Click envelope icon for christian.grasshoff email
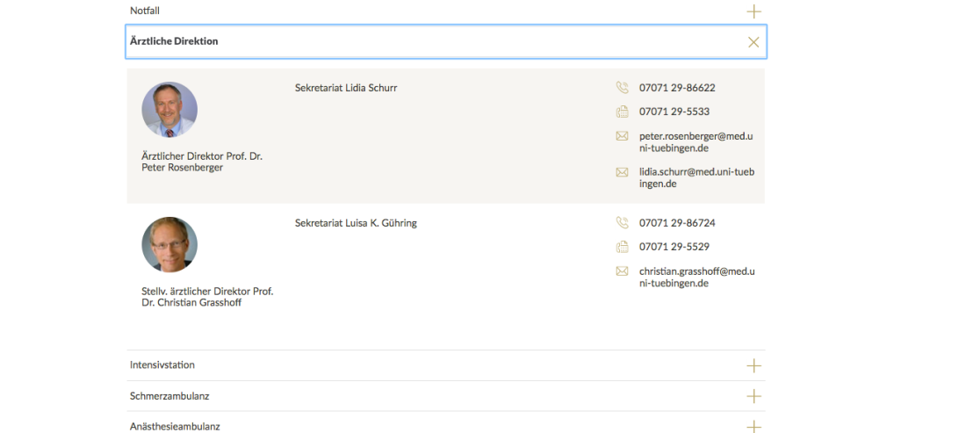The width and height of the screenshot is (980, 433). click(622, 271)
